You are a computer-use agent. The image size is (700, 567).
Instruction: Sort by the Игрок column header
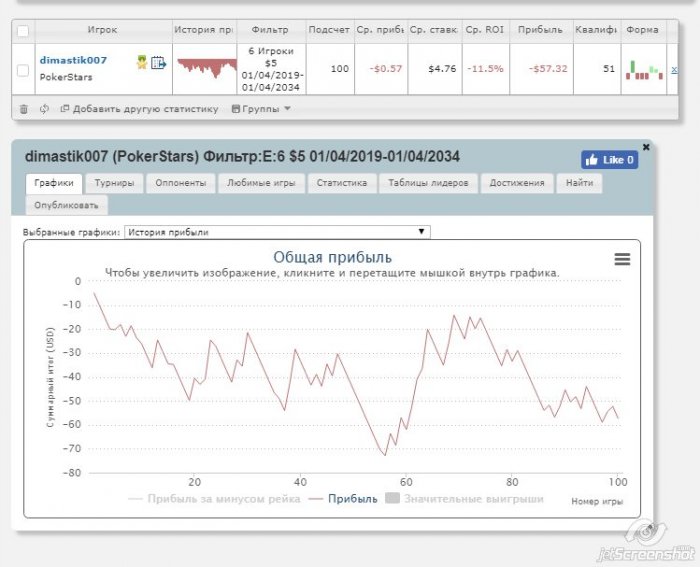pyautogui.click(x=102, y=30)
